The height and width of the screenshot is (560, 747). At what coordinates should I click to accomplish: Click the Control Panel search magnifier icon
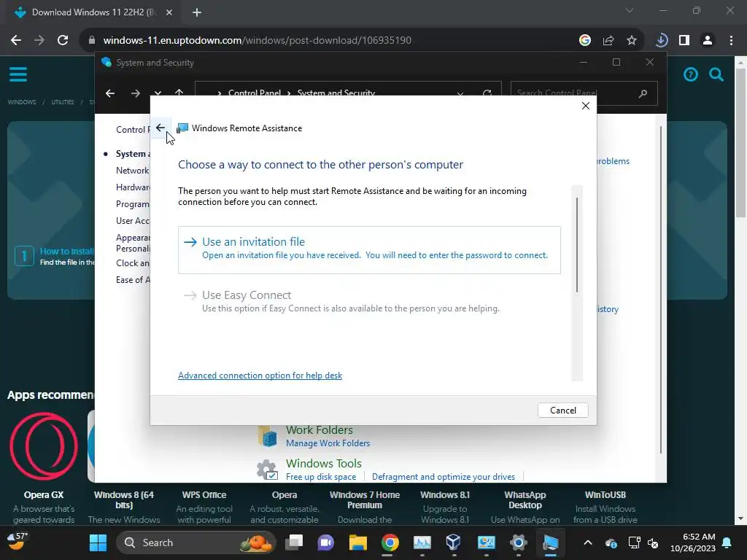(x=643, y=93)
